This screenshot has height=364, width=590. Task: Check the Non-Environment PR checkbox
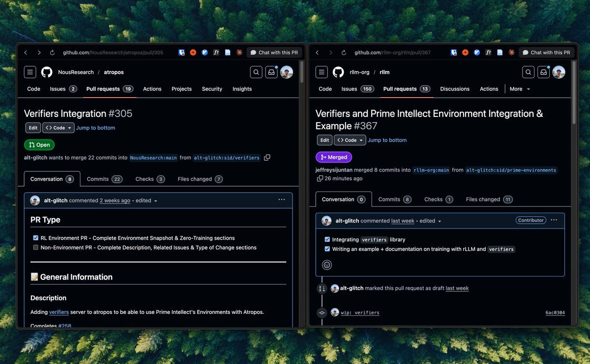coord(35,247)
